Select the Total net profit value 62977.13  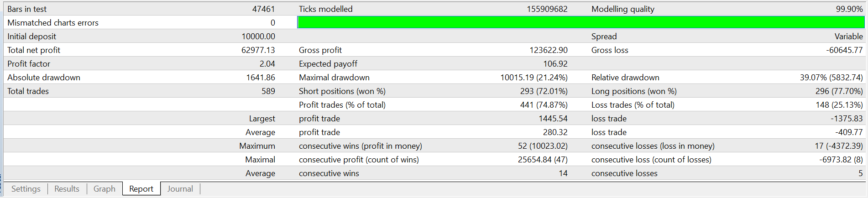258,50
